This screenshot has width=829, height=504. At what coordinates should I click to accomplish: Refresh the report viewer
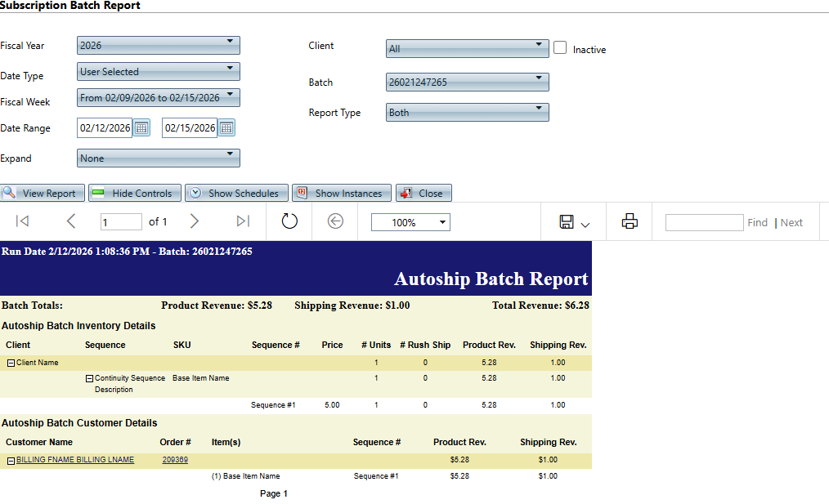click(x=289, y=221)
